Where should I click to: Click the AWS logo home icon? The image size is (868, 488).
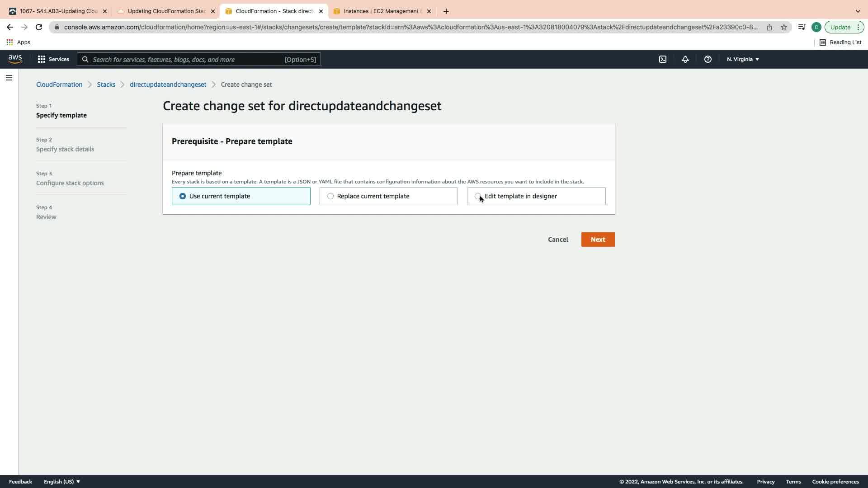(15, 59)
